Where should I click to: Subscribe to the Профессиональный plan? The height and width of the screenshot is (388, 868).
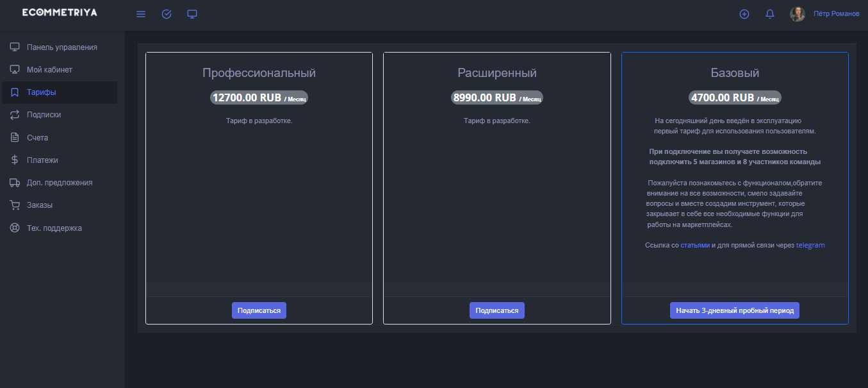point(259,310)
